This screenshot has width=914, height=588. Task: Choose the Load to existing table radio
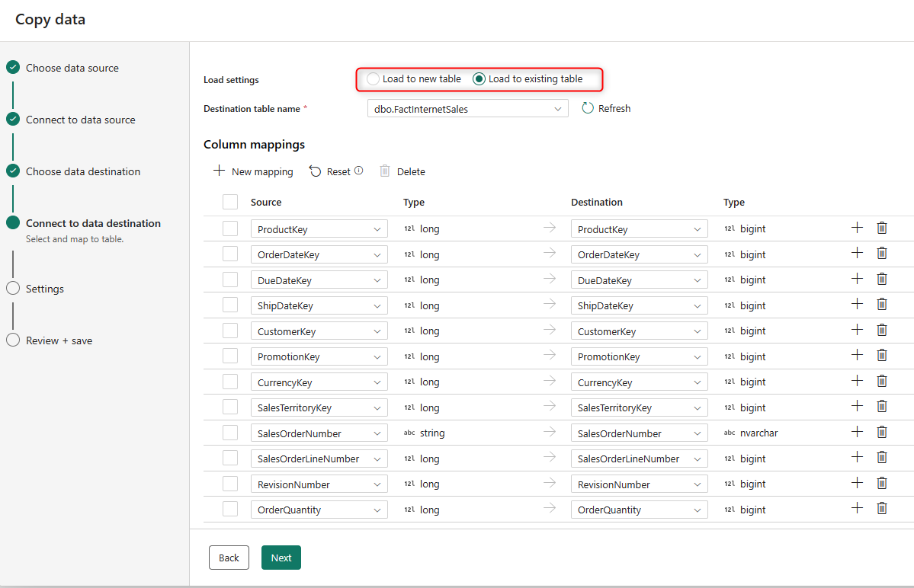point(479,78)
